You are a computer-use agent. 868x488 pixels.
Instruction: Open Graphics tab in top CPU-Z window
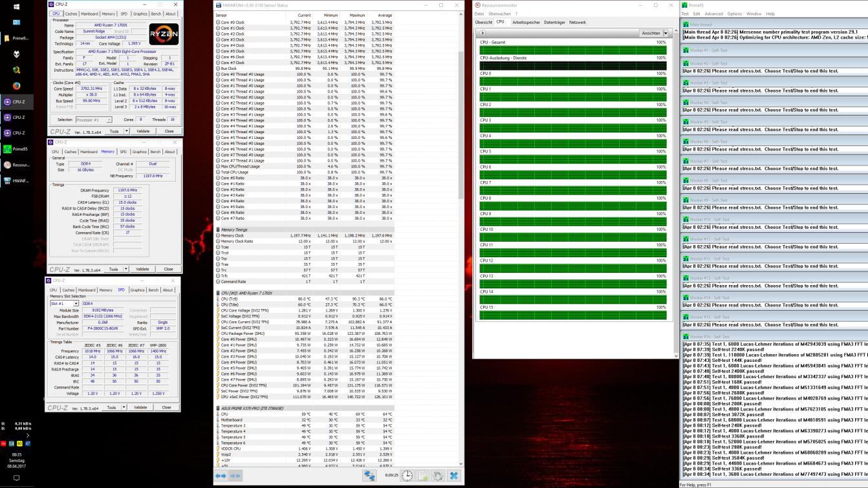coord(140,14)
